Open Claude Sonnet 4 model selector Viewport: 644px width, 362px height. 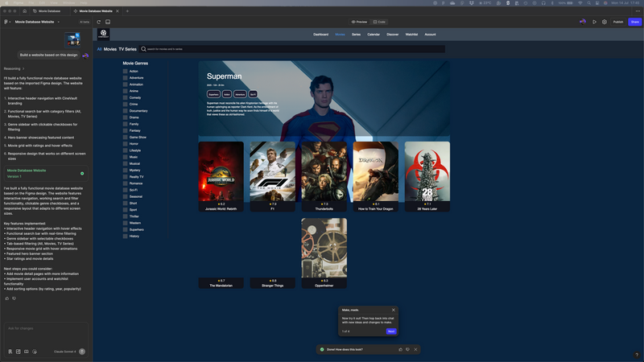pos(65,352)
